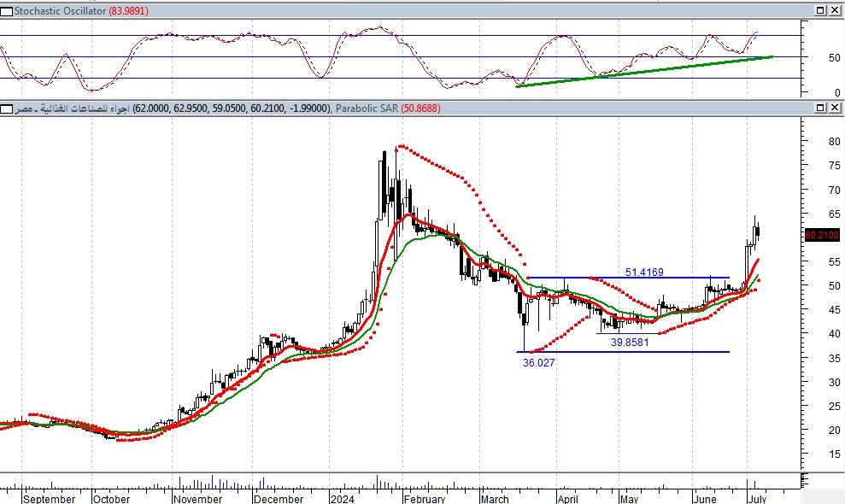Image resolution: width=845 pixels, height=504 pixels.
Task: Click the July label on date axis
Action: tap(757, 499)
